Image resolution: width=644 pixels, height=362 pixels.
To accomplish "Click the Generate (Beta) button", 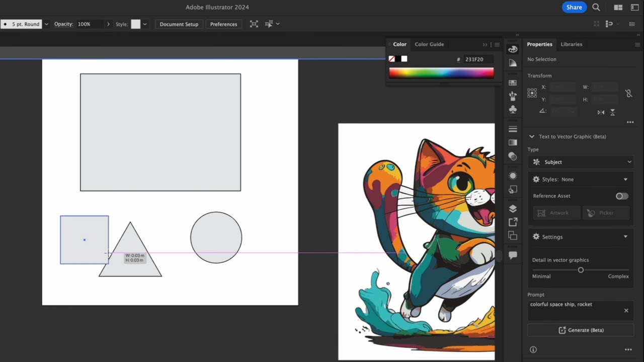I will (581, 330).
